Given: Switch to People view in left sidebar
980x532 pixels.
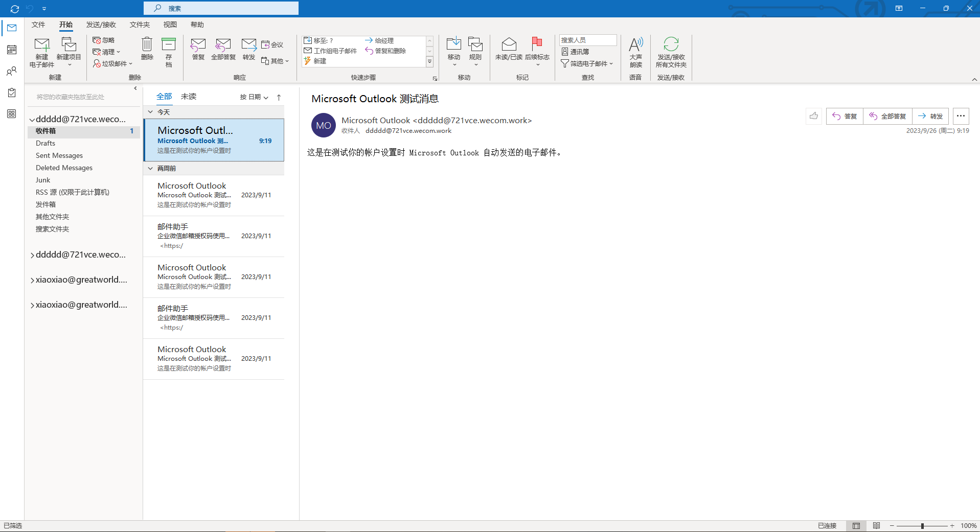Looking at the screenshot, I should click(11, 71).
